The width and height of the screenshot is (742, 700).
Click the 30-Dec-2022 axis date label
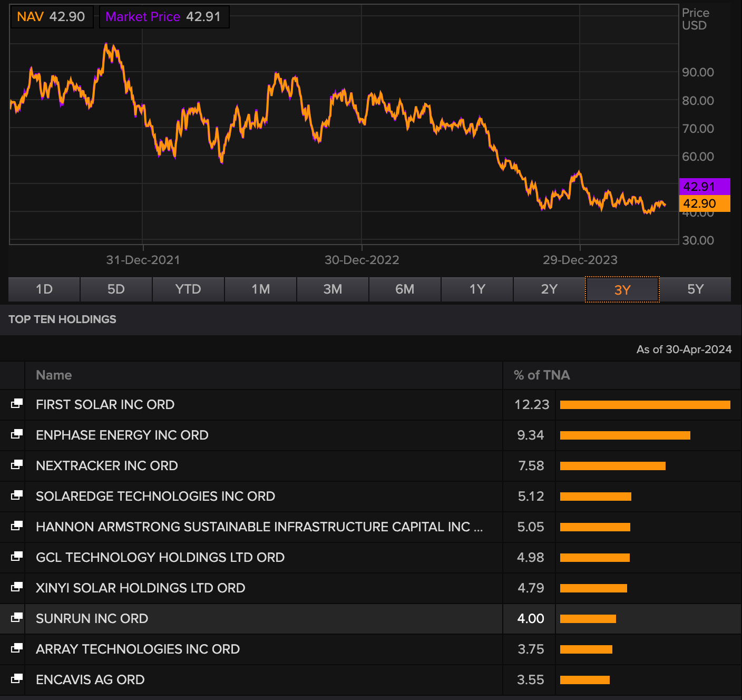[x=362, y=260]
